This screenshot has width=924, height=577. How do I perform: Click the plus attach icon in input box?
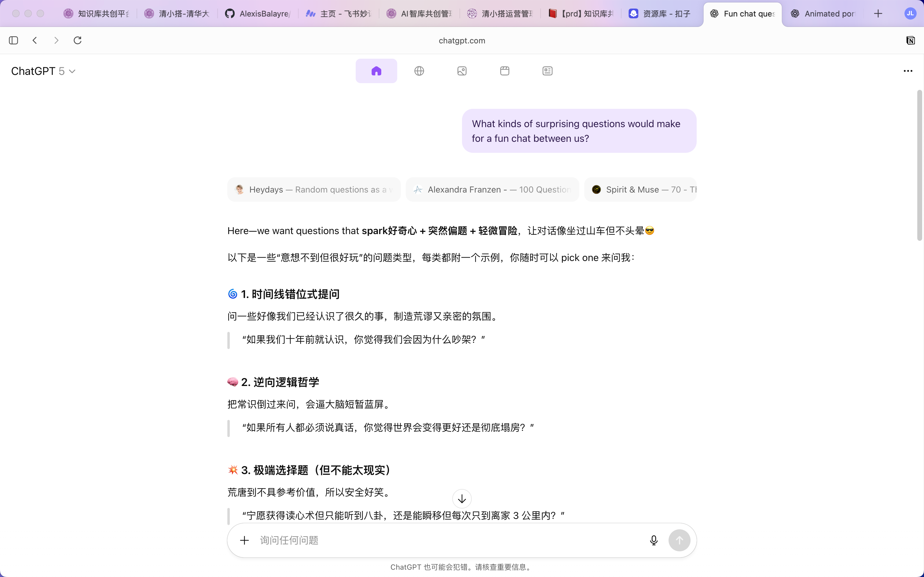coord(244,540)
